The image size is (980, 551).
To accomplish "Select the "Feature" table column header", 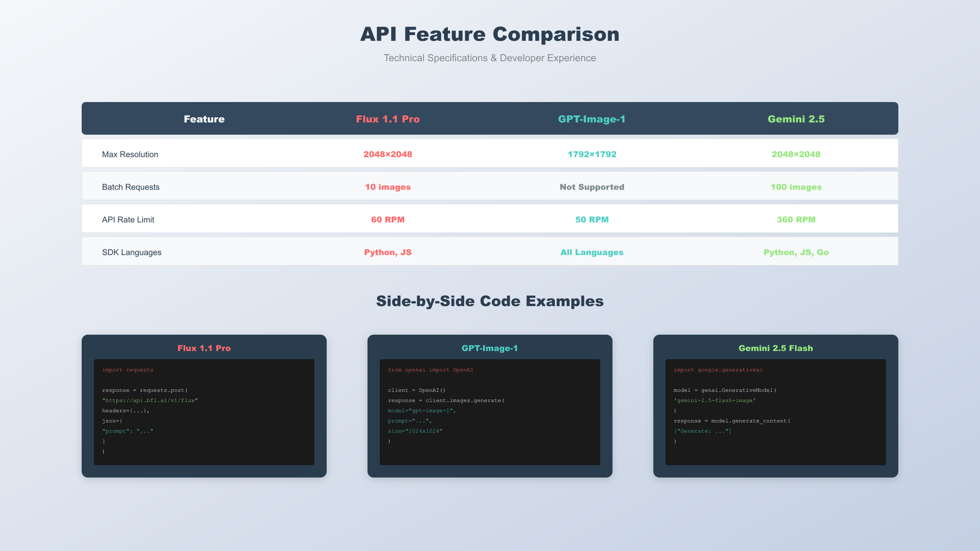I will coord(204,119).
